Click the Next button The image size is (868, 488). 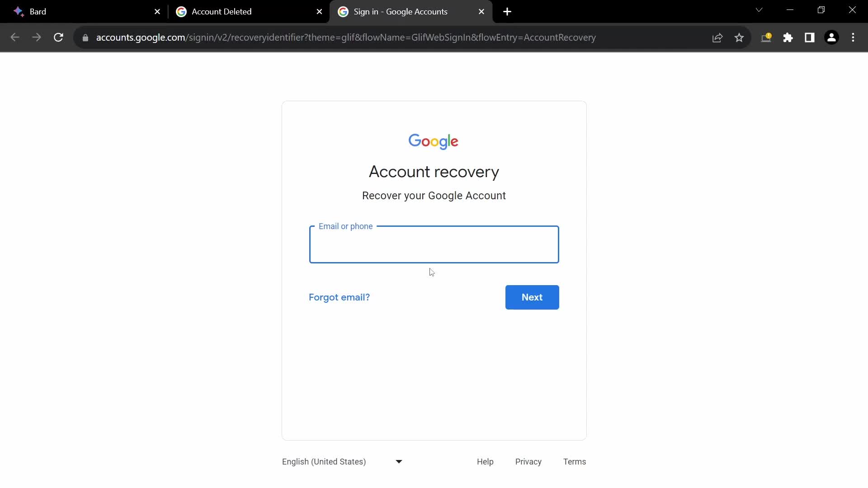[533, 297]
